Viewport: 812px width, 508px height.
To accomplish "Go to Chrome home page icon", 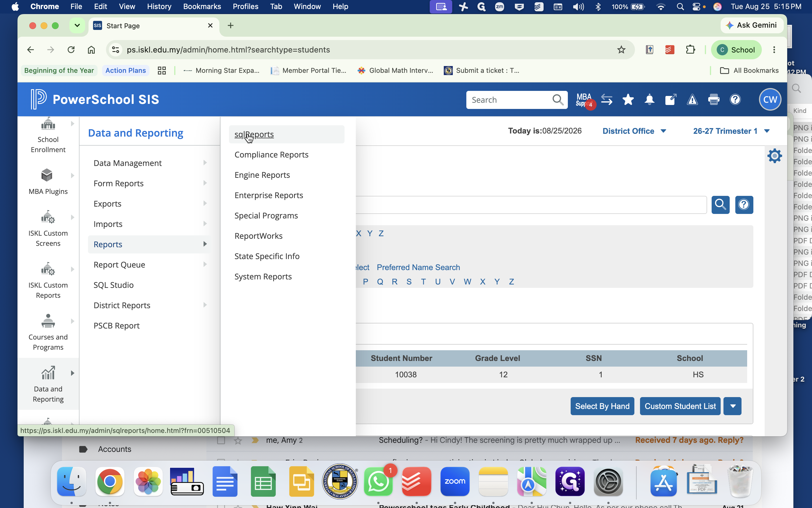I will coord(91,50).
